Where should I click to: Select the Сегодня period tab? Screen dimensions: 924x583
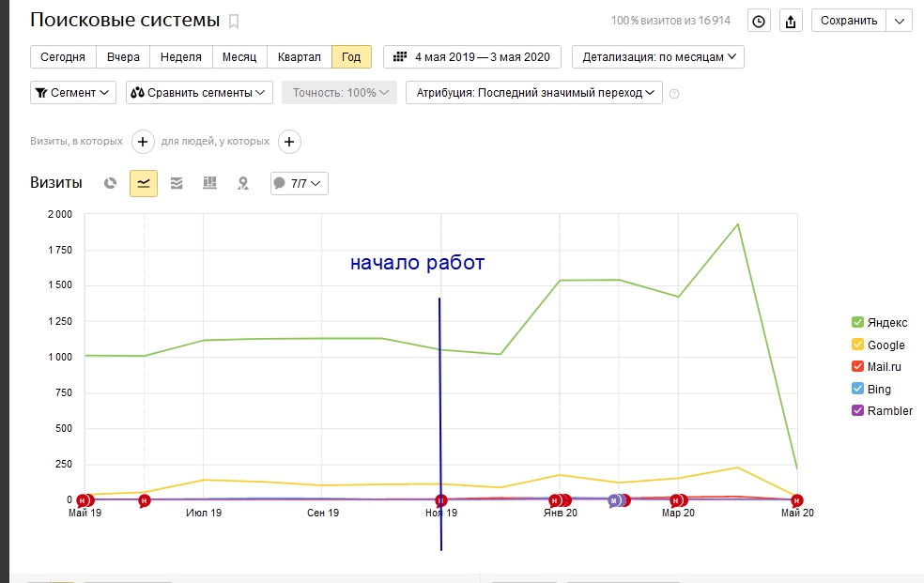coord(63,56)
